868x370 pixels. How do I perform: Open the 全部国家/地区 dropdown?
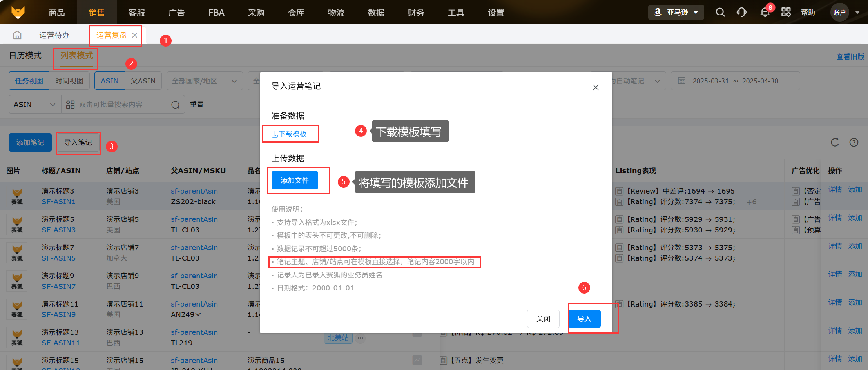(205, 81)
